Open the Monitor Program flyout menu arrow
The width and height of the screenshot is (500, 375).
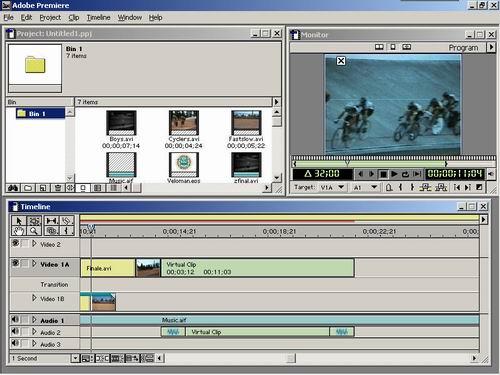click(491, 47)
